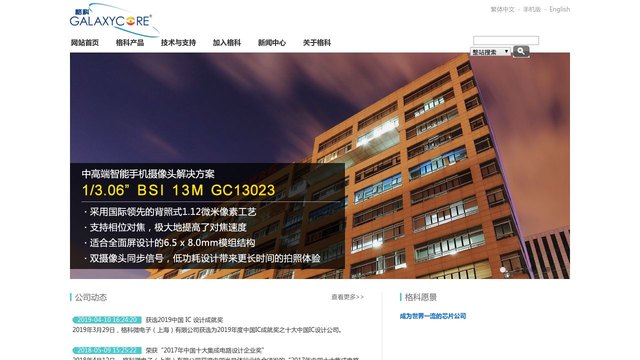Click the 2019-04-10 date tag
Screen dimensions: 640x360
[107, 320]
